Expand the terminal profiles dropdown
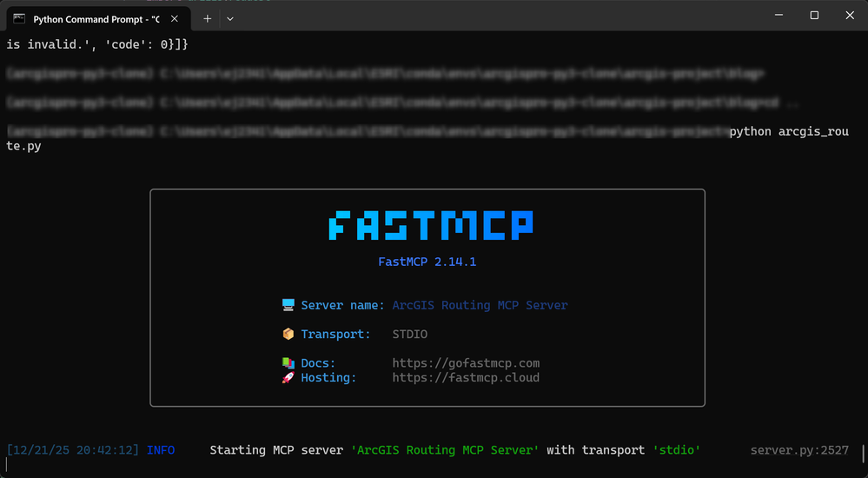Image resolution: width=868 pixels, height=478 pixels. [x=230, y=19]
